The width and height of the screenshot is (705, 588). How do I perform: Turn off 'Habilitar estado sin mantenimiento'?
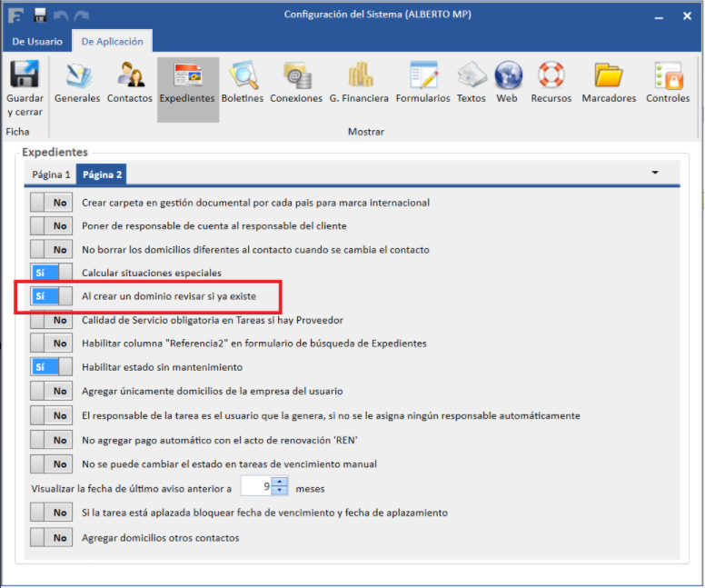click(x=51, y=367)
